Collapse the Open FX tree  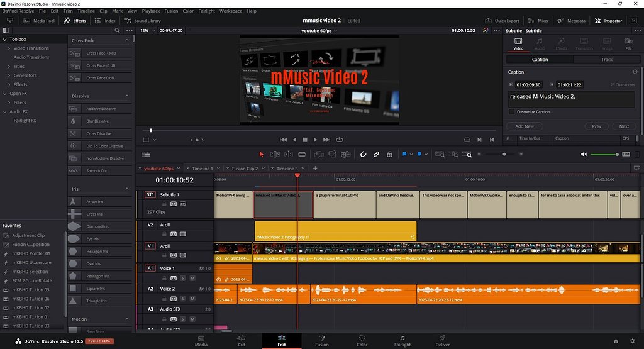5,94
